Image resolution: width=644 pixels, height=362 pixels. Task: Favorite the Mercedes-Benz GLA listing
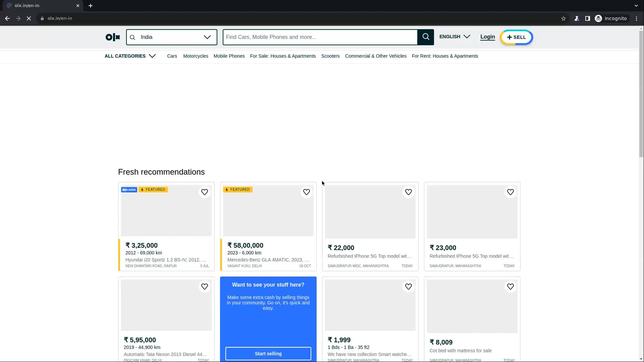click(x=306, y=192)
